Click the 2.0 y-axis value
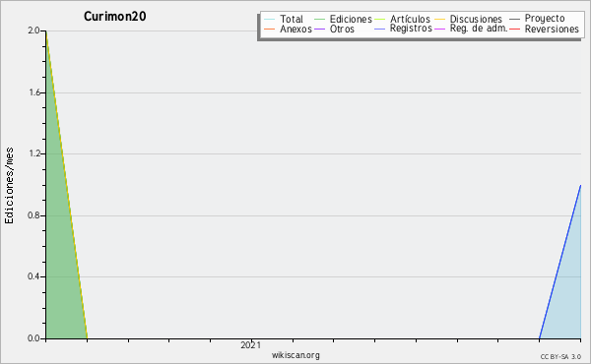 [x=33, y=30]
